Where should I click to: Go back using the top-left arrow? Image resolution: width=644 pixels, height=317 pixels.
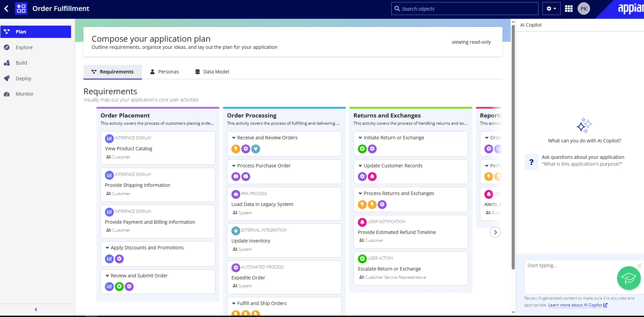(x=6, y=9)
